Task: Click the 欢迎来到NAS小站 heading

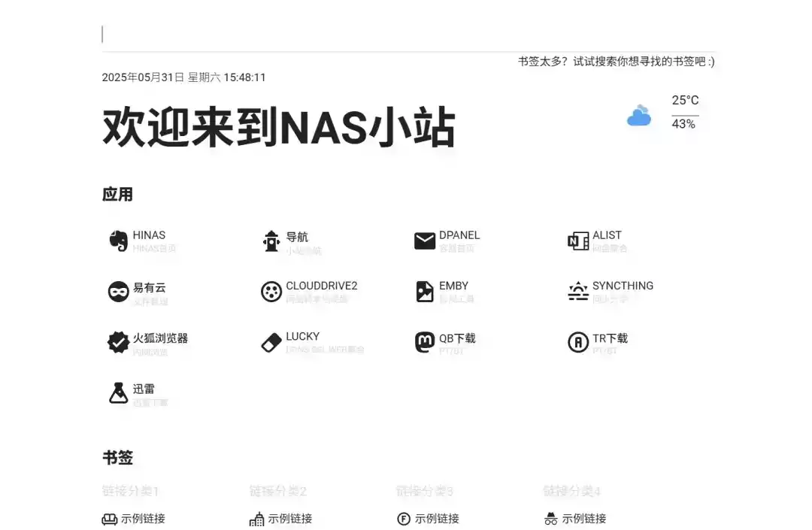Action: click(x=279, y=127)
